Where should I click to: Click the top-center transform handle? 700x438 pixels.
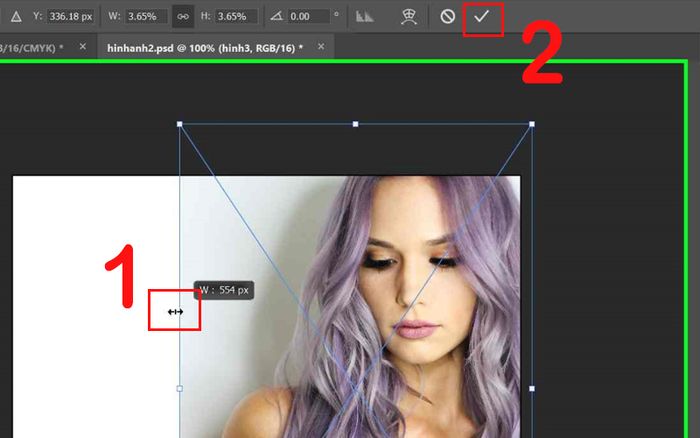click(355, 124)
